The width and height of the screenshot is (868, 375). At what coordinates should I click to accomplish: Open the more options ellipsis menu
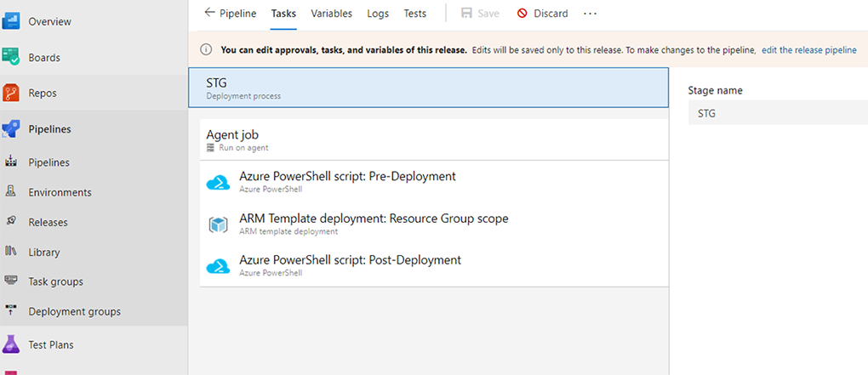click(x=590, y=14)
